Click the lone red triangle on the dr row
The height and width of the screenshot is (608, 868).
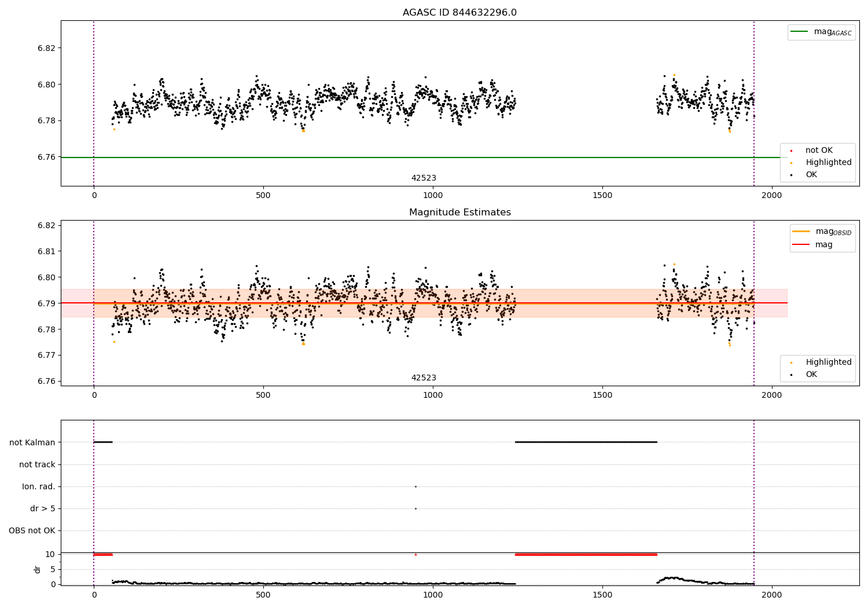[415, 555]
